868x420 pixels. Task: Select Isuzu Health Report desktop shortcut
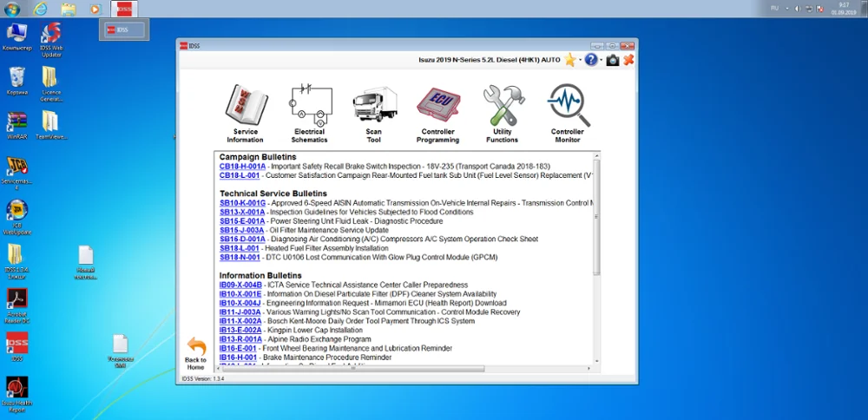(17, 395)
